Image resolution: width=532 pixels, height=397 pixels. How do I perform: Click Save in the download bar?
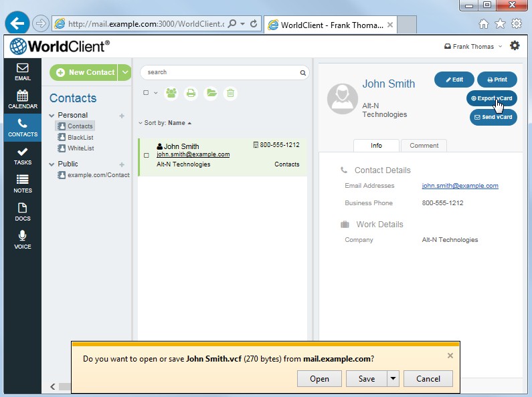coord(367,378)
